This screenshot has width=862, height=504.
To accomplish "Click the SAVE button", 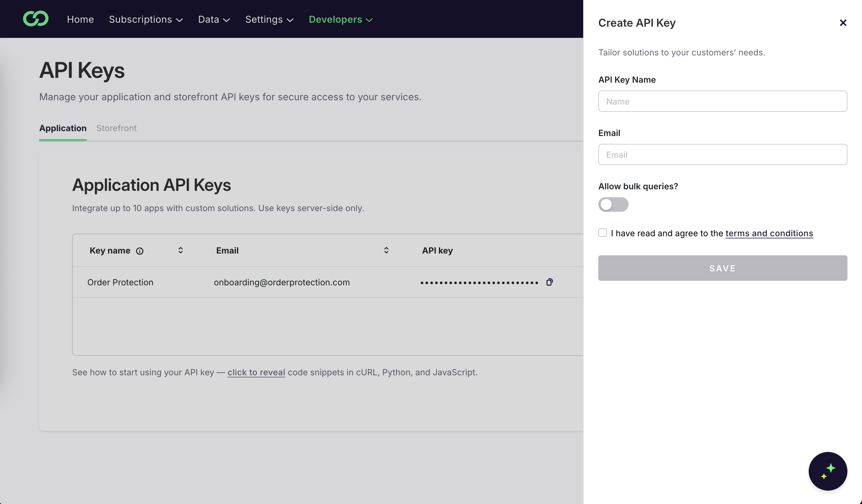I will 722,268.
